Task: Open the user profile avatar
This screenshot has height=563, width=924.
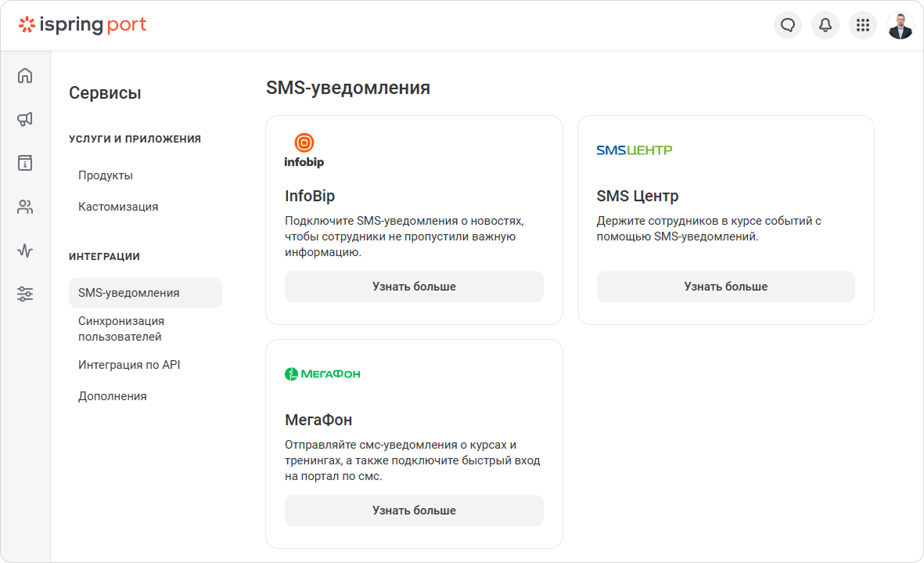Action: tap(901, 25)
